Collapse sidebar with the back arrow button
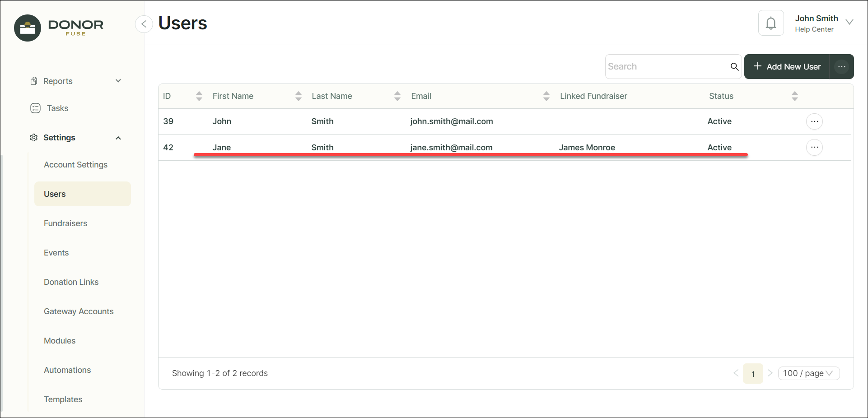This screenshot has width=868, height=418. (x=144, y=24)
